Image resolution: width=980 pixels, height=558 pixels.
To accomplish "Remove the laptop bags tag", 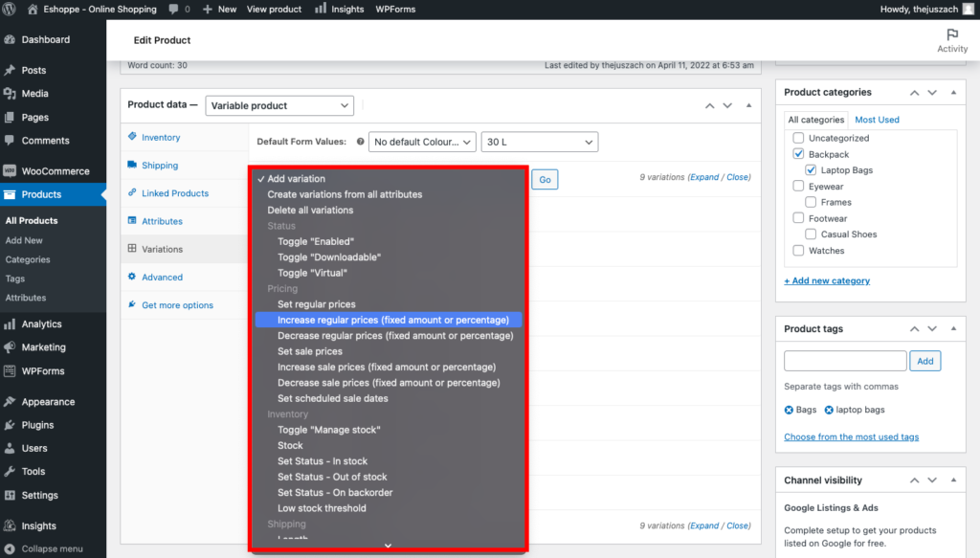I will coord(829,410).
